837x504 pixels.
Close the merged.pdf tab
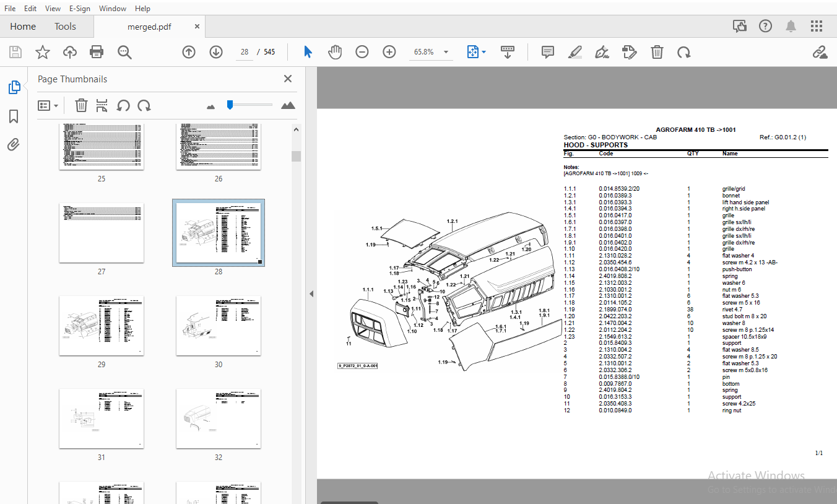coord(197,27)
